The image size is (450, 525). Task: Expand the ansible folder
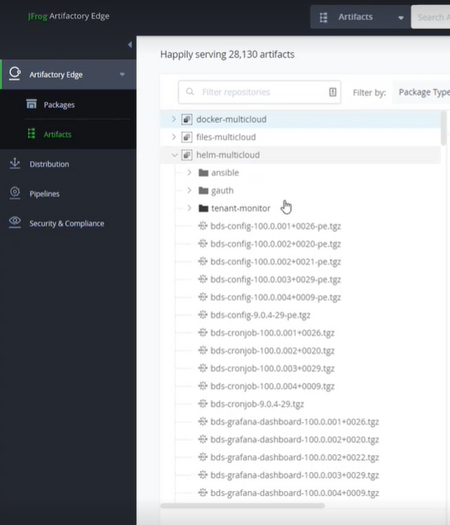pyautogui.click(x=189, y=172)
